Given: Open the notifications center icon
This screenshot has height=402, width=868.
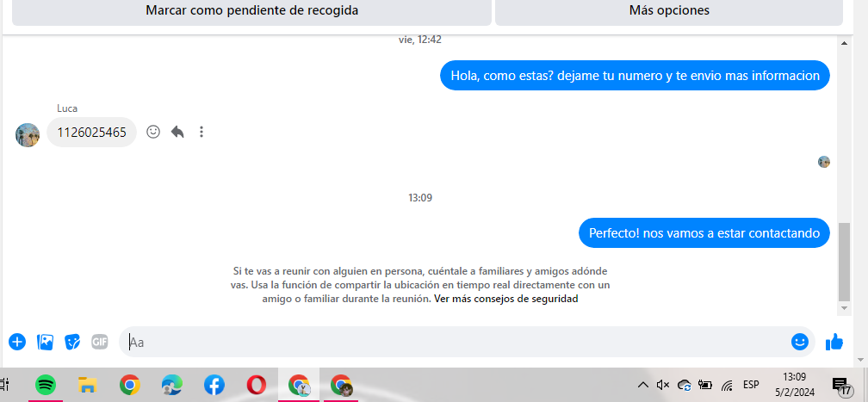Looking at the screenshot, I should pos(842,387).
